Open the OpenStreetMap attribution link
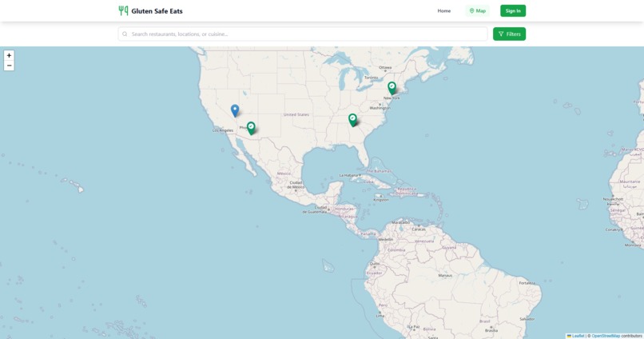The image size is (644, 339). (606, 336)
